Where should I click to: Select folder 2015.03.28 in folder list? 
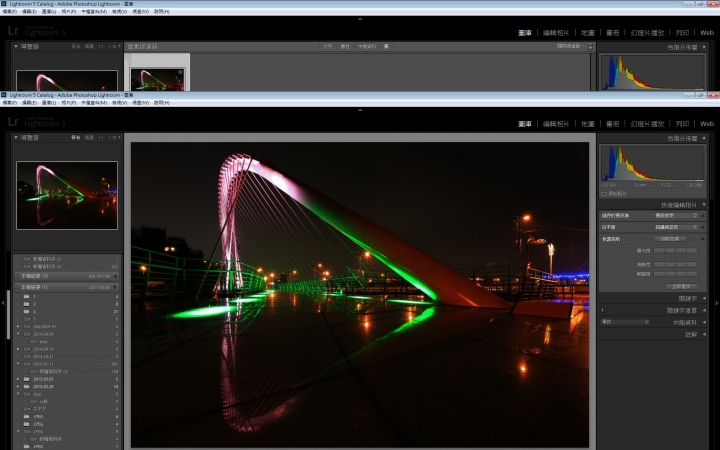click(69, 387)
